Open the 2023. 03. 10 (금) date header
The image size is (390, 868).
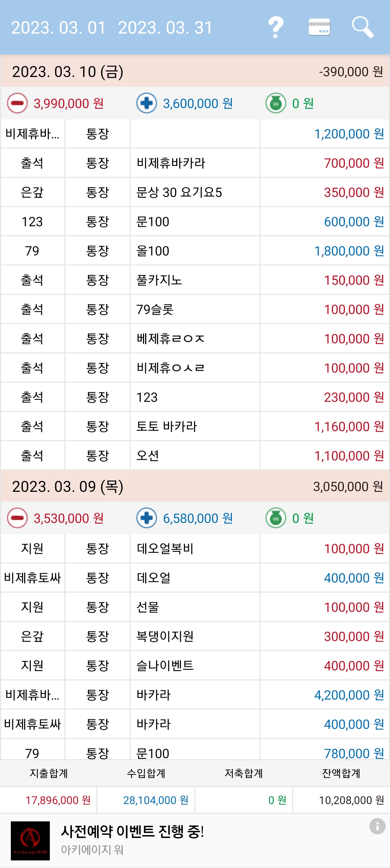pyautogui.click(x=195, y=71)
